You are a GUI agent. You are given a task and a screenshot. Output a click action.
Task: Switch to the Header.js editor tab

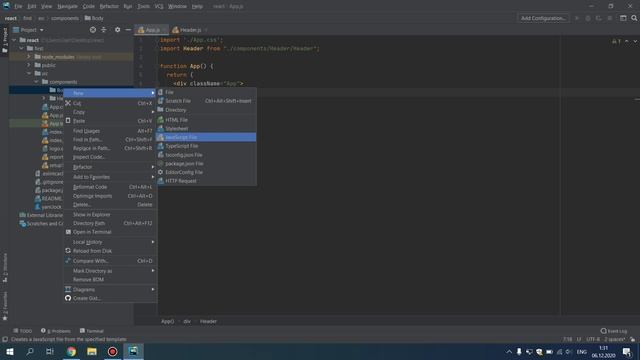pos(189,30)
